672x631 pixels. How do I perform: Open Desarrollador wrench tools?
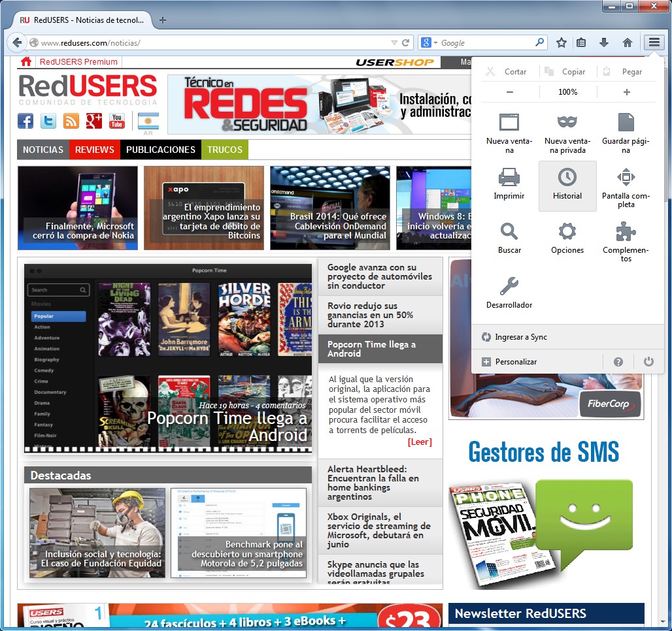[509, 294]
